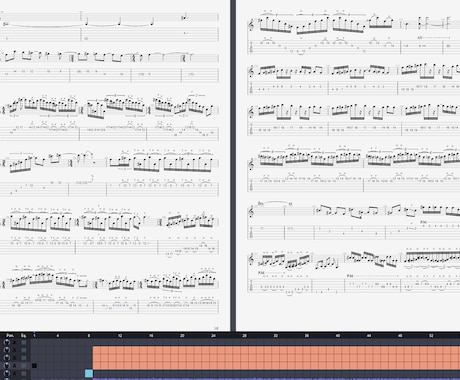Click the treble clef of the right page's fourth system
This screenshot has width=460, height=380.
tap(251, 164)
